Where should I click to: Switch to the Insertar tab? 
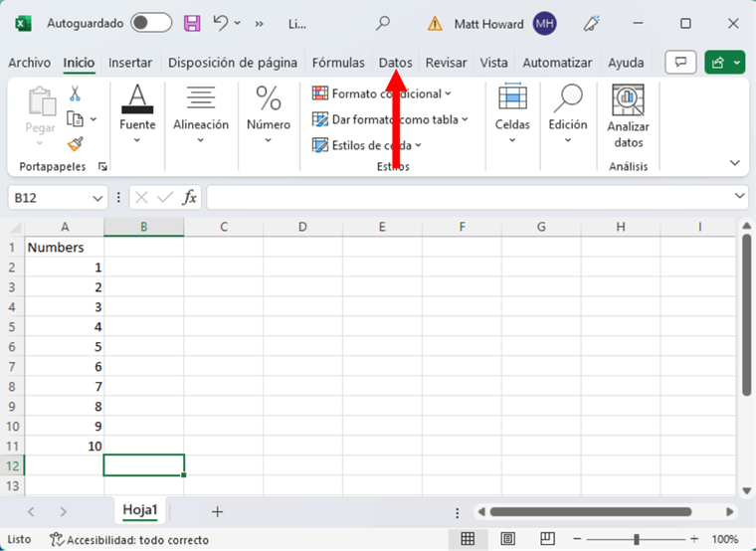(x=130, y=63)
